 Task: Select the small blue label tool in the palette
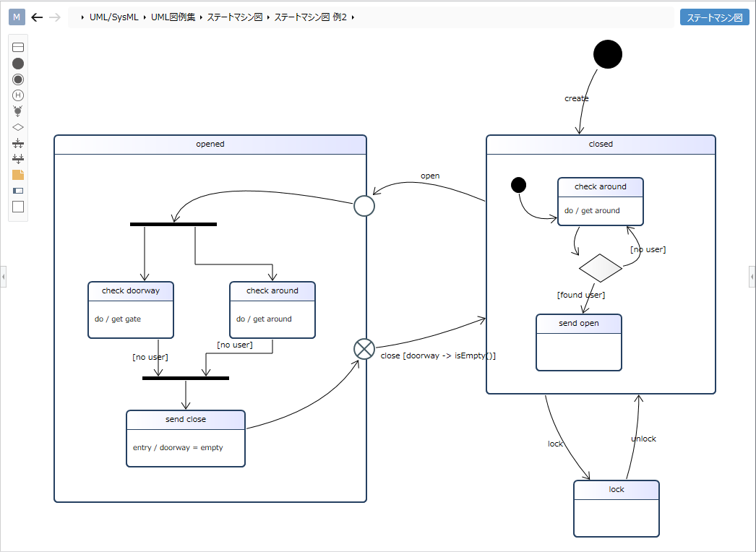click(18, 191)
